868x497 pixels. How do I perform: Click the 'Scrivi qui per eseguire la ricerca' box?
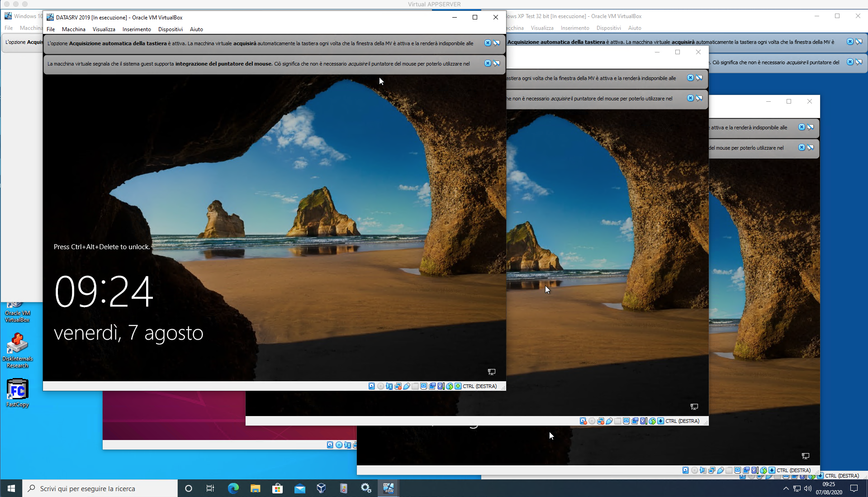tap(100, 488)
